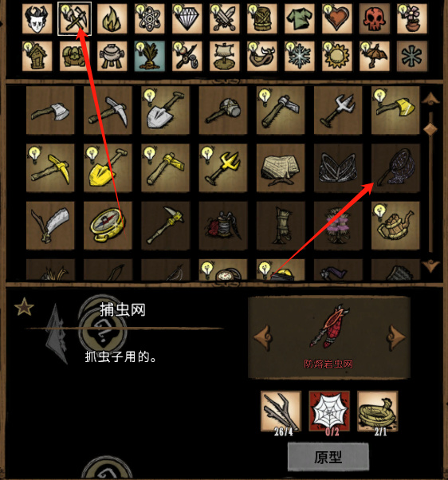Select the pitchfork recipe
448x480 pixels.
(338, 110)
